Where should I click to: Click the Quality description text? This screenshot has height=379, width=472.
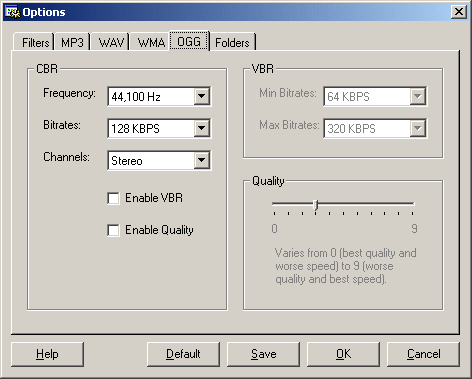[346, 266]
